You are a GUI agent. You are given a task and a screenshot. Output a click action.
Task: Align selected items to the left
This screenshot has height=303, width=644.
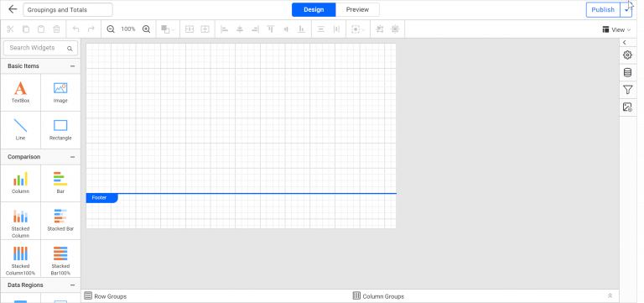[224, 29]
